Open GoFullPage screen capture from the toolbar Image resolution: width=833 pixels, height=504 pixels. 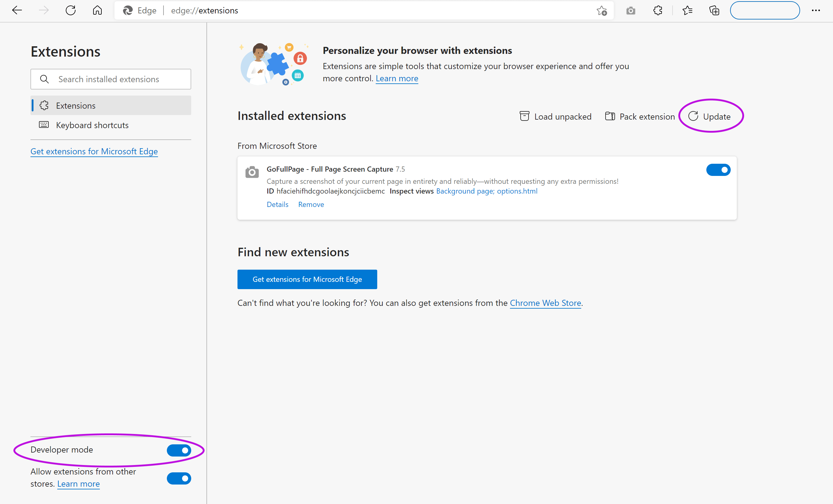(x=630, y=10)
